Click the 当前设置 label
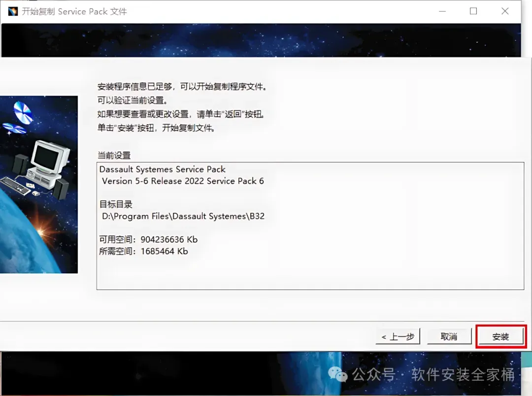 114,156
